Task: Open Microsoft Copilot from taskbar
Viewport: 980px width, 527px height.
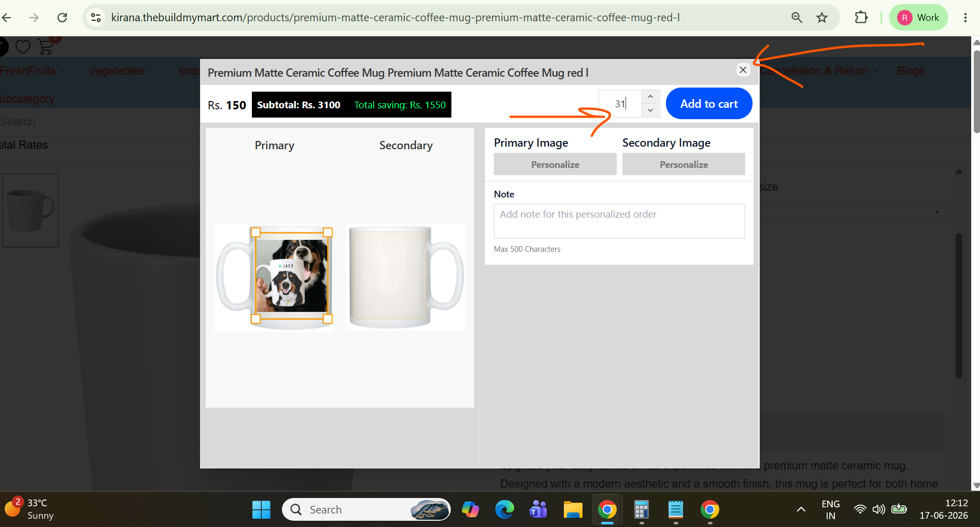Action: pyautogui.click(x=471, y=510)
